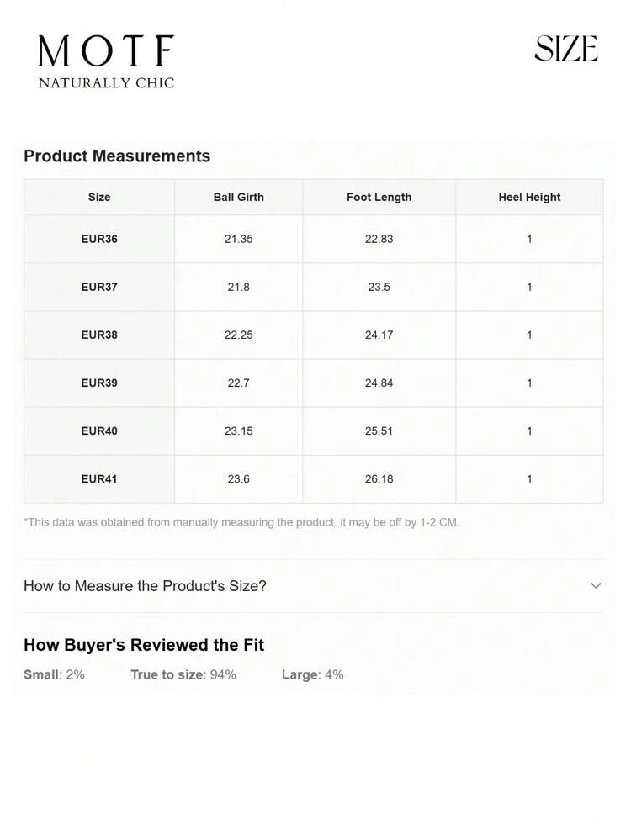Select the EUR36 size row label
The height and width of the screenshot is (840, 631).
(99, 239)
